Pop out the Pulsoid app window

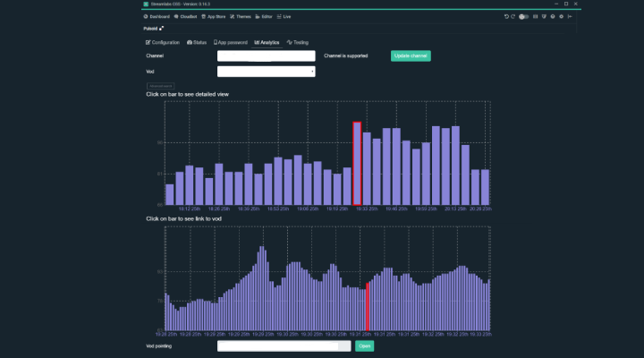click(162, 29)
